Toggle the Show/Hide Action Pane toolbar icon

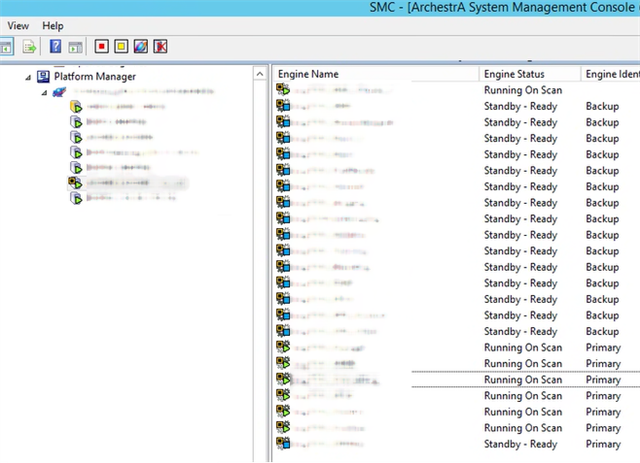coord(75,47)
